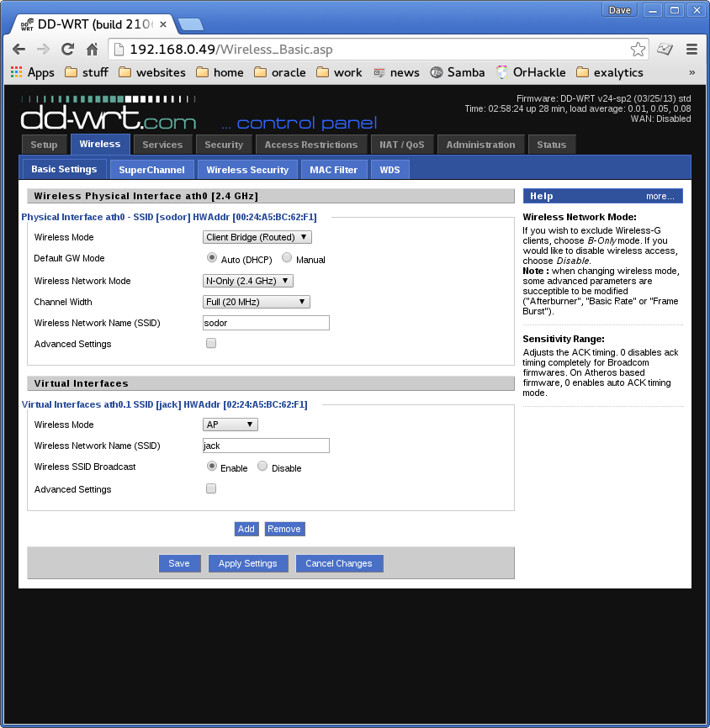Select Auto (DHCP) default gateway mode
710x728 pixels.
click(x=212, y=258)
